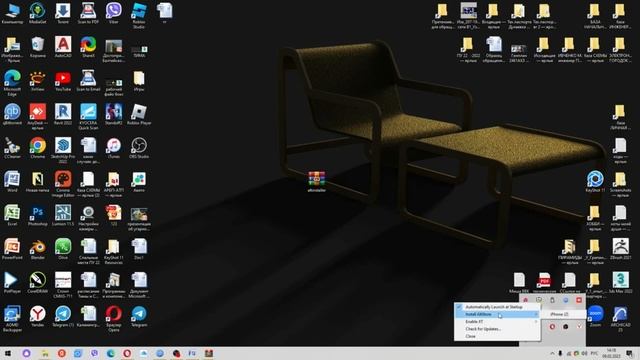Select the KeyShot 11 desktop shortcut

click(595, 182)
